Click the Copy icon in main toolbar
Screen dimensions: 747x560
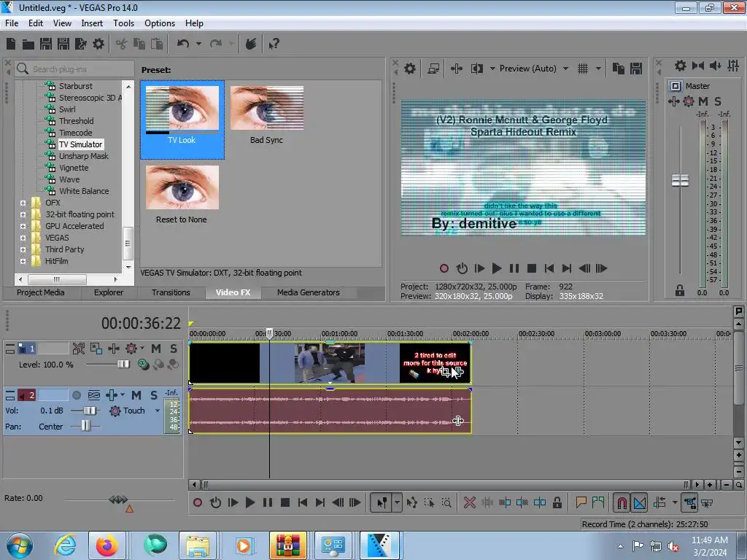click(139, 44)
